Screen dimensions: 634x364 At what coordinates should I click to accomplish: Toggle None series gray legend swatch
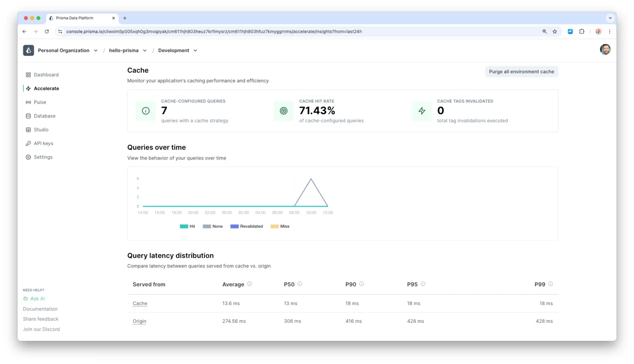coord(207,226)
